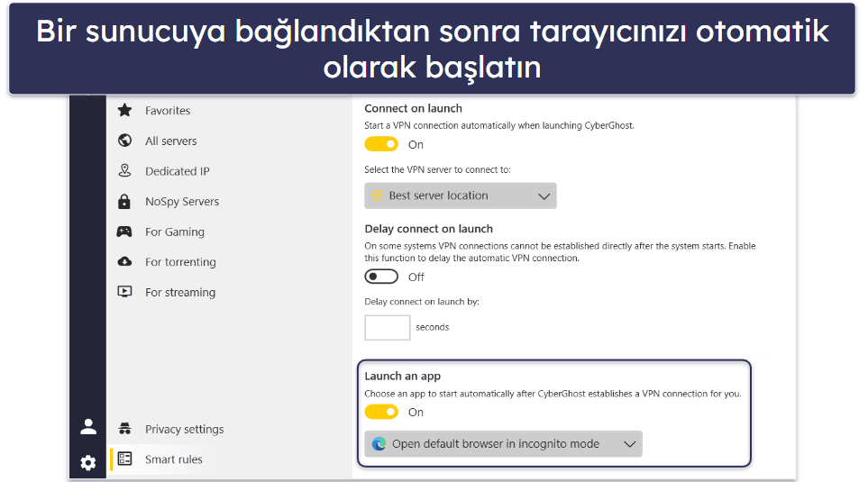Open the settings gear icon
868x482 pixels.
88,463
